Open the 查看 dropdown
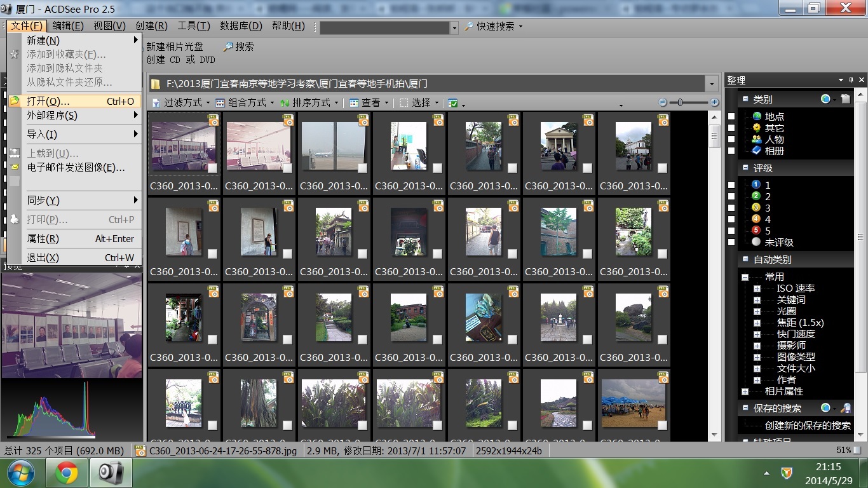The width and height of the screenshot is (868, 488). 369,102
